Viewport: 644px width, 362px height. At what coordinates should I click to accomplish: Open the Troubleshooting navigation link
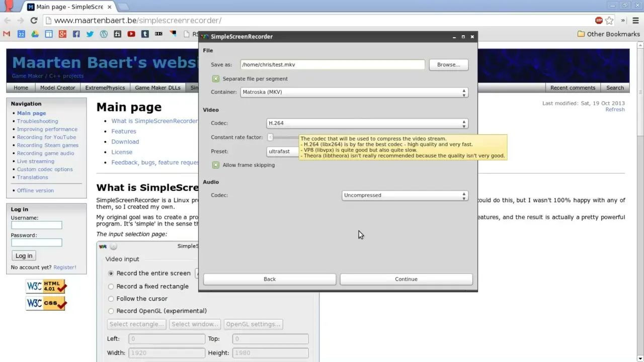coord(37,121)
